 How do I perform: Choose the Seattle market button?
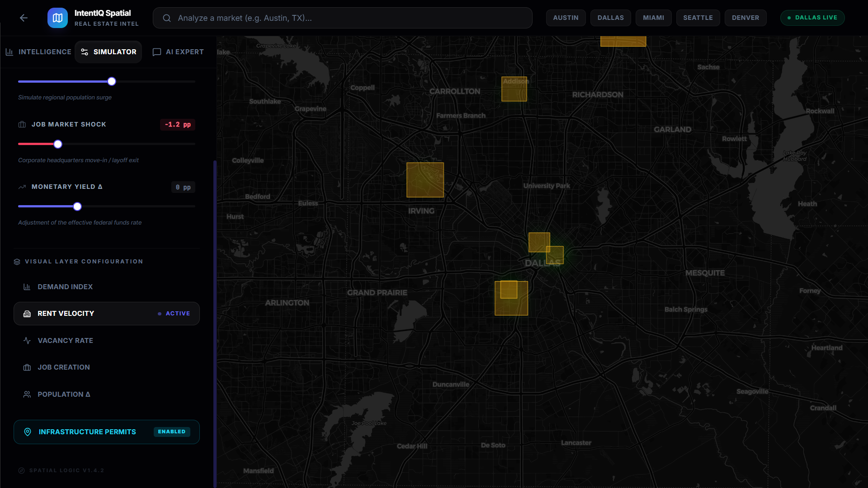coord(698,18)
